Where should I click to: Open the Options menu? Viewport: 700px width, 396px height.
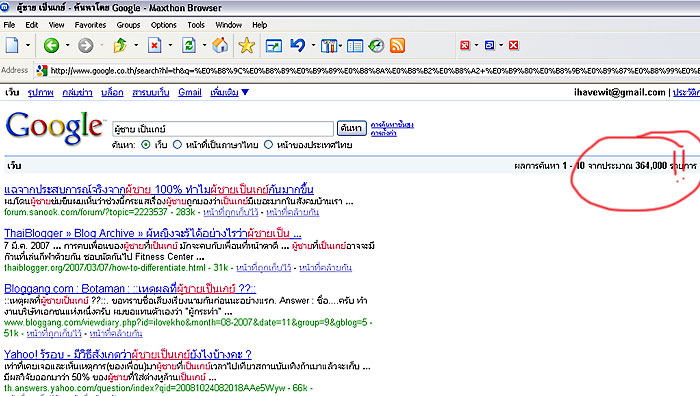tap(163, 25)
